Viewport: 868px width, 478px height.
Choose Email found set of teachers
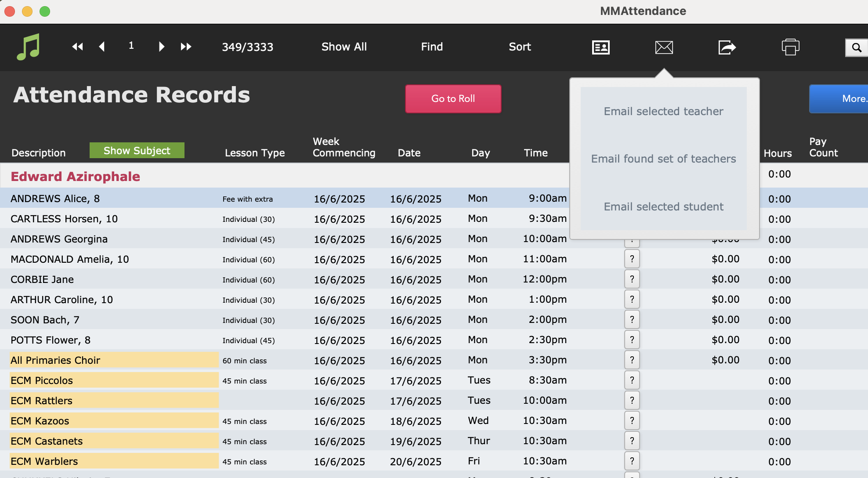click(663, 159)
